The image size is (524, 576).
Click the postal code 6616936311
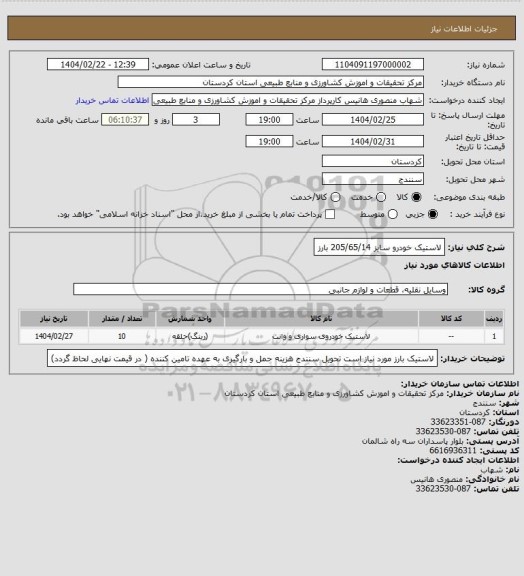453,450
